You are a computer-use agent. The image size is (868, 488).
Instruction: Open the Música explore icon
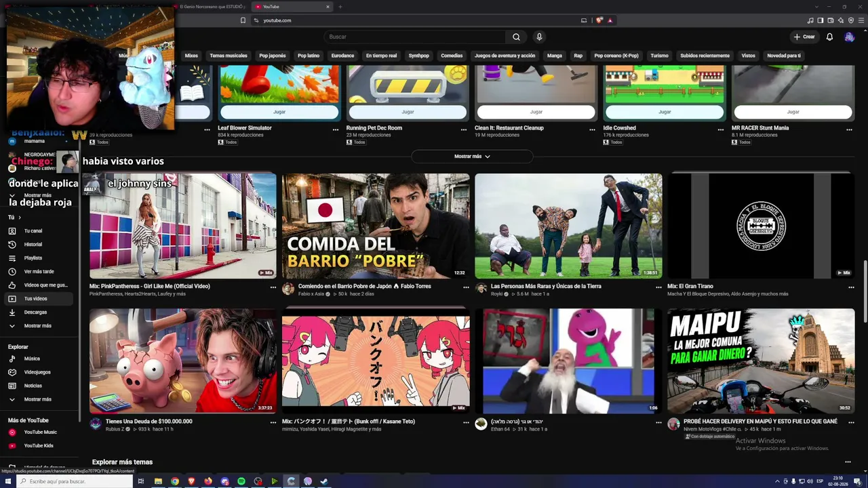(x=12, y=359)
